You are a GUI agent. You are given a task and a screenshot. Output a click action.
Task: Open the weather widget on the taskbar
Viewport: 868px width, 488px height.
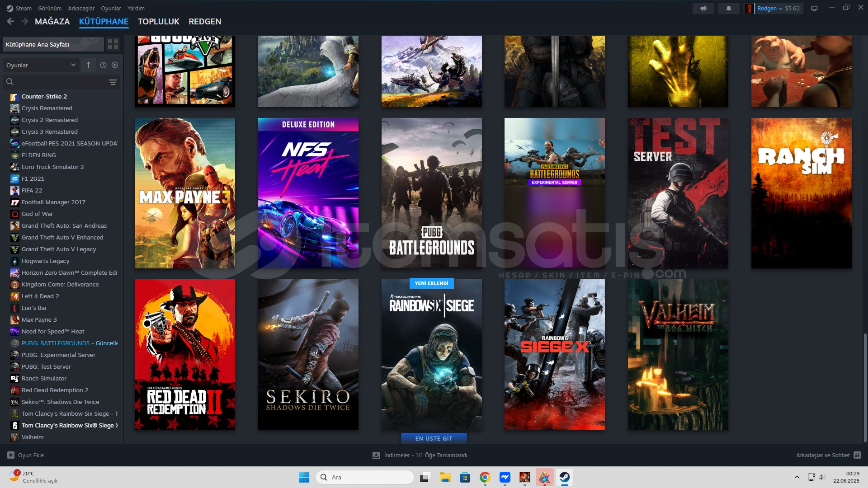pos(34,477)
